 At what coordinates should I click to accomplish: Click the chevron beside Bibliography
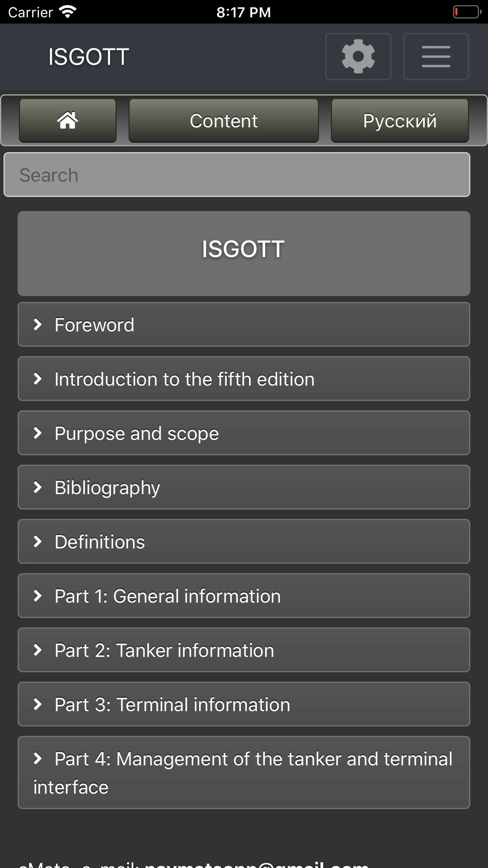[38, 487]
